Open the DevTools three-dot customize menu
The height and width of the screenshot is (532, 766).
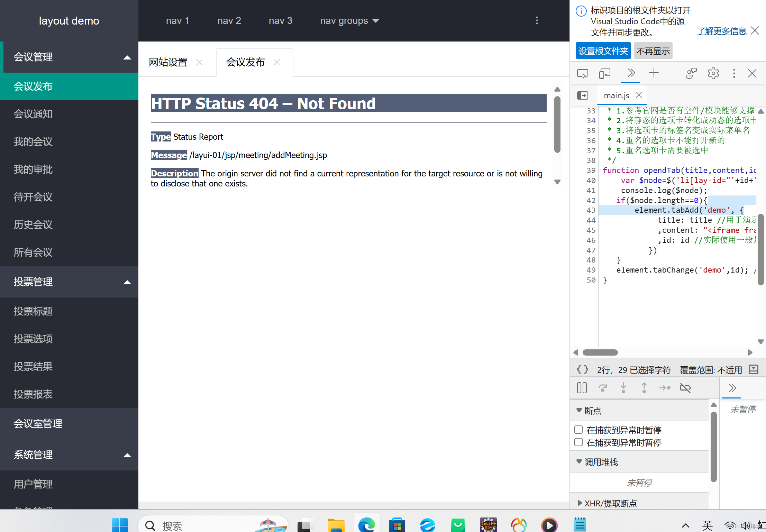pyautogui.click(x=734, y=73)
